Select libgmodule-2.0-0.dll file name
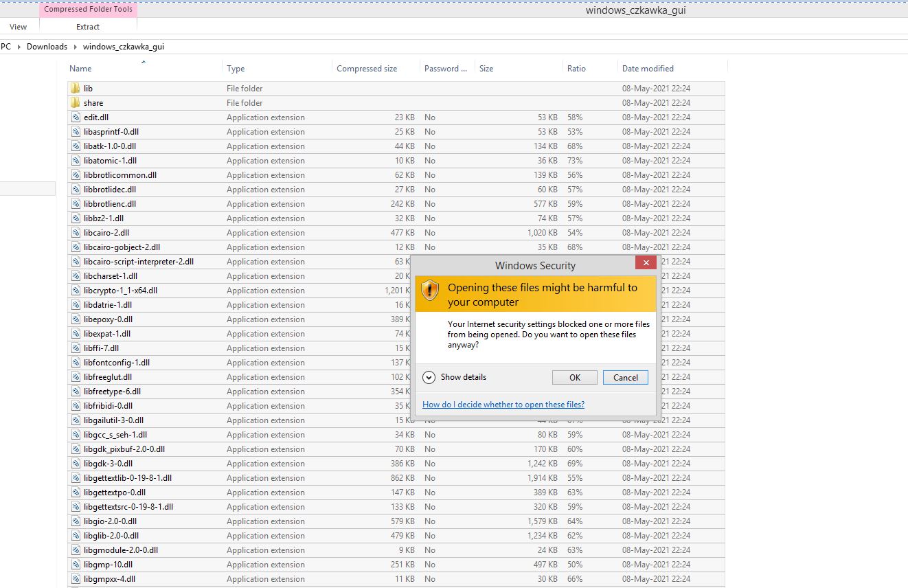This screenshot has width=908, height=588. (x=121, y=550)
